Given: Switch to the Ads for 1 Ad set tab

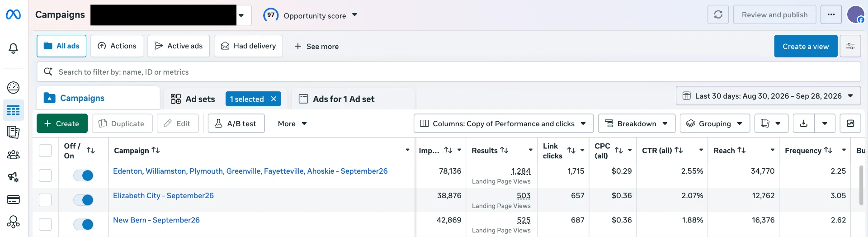Looking at the screenshot, I should [x=353, y=99].
